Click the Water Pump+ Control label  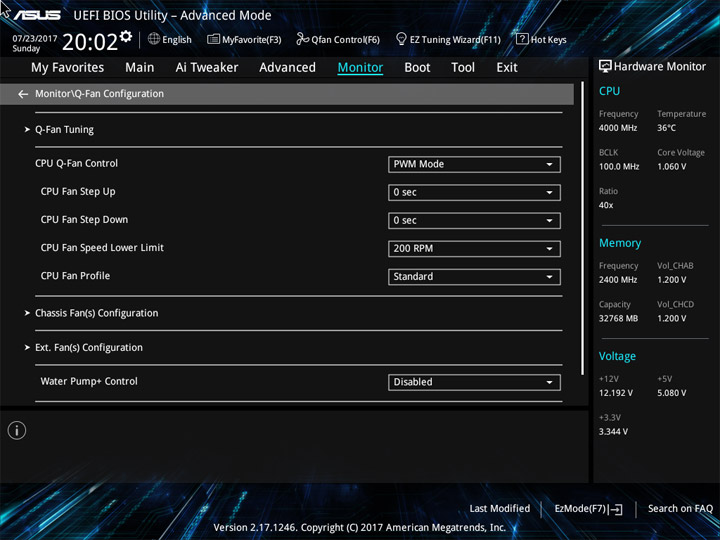(89, 381)
